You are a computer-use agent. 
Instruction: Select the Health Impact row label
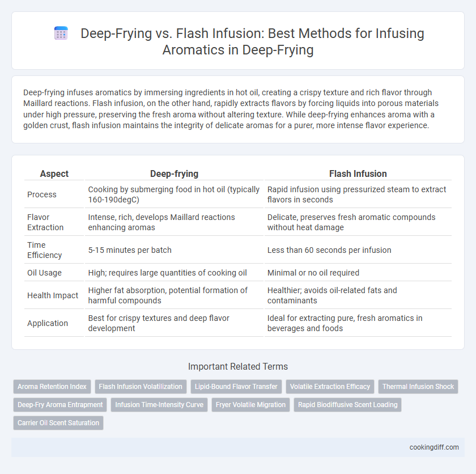point(53,295)
